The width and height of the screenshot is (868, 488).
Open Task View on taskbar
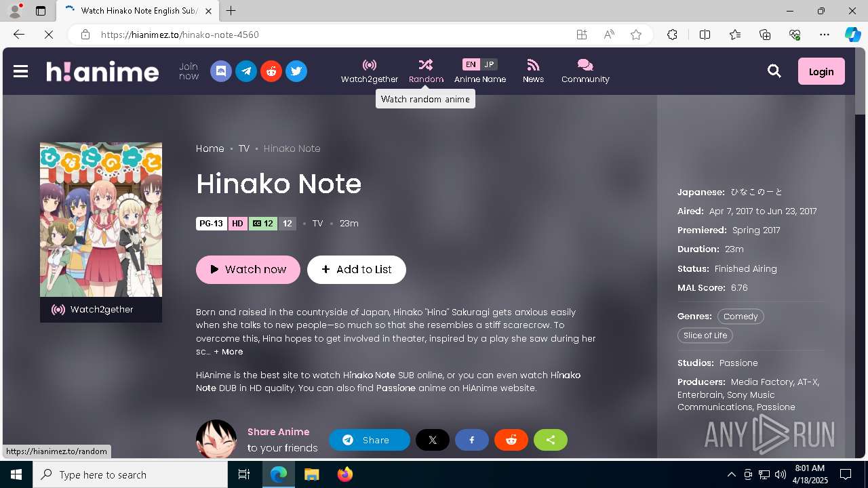(x=244, y=474)
